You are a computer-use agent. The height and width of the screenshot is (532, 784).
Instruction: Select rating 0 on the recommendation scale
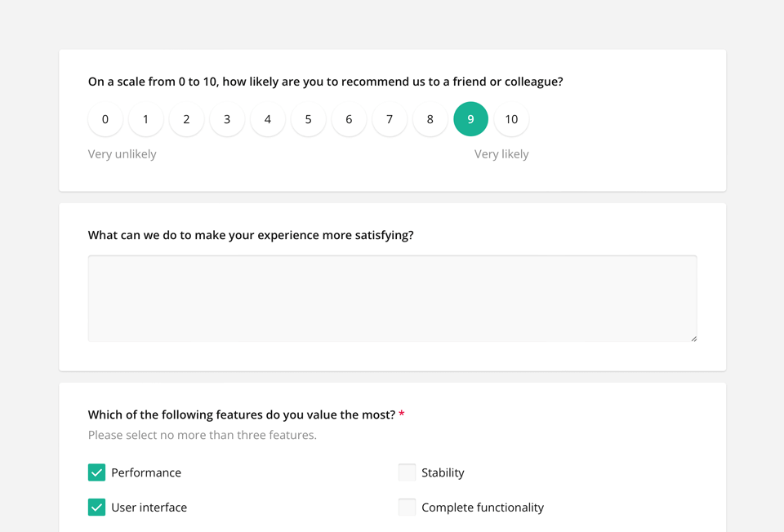(105, 119)
